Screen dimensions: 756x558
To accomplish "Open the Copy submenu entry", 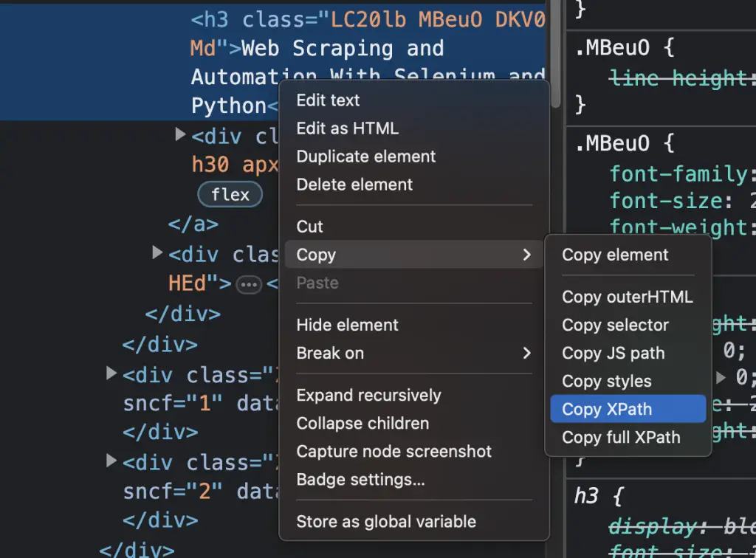I will tap(413, 255).
